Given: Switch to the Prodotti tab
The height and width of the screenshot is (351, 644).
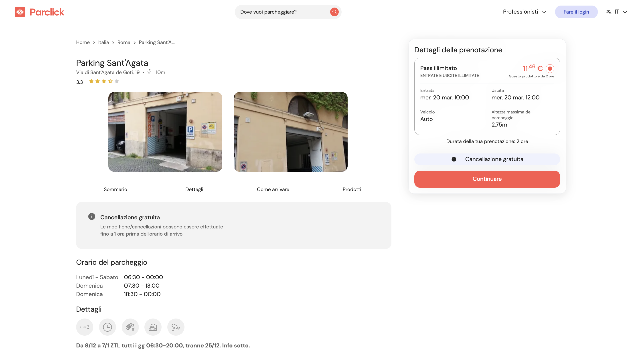Looking at the screenshot, I should pyautogui.click(x=352, y=189).
